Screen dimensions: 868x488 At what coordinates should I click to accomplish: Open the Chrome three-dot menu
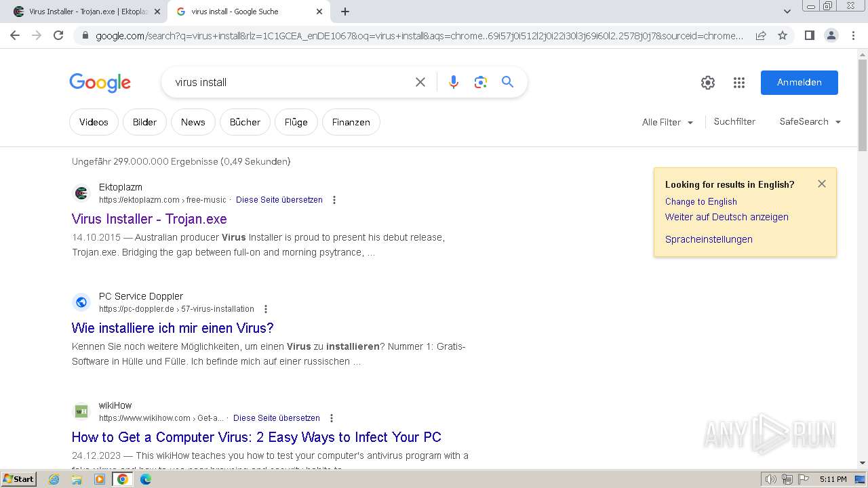tap(852, 35)
